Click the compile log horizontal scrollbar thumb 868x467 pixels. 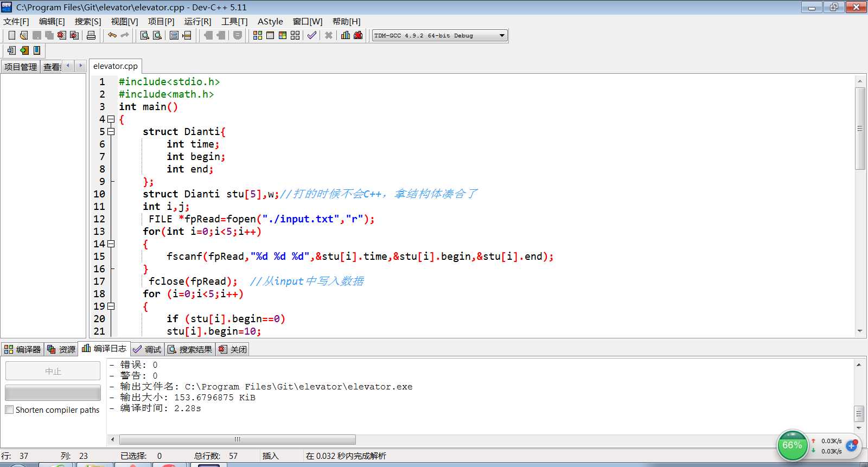point(238,439)
